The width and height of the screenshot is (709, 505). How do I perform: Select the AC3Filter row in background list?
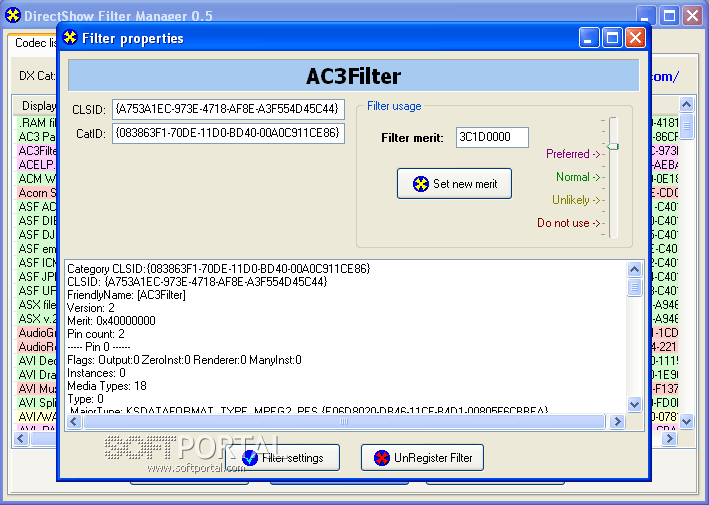click(x=37, y=151)
